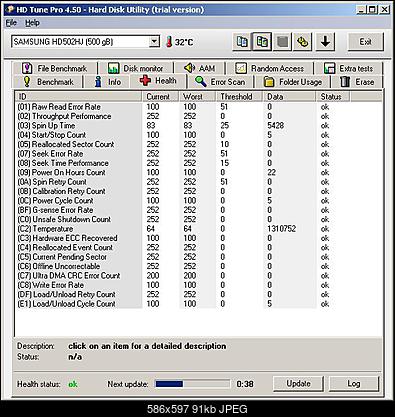395x417 pixels.
Task: Sort by the Current column header
Action: point(161,97)
